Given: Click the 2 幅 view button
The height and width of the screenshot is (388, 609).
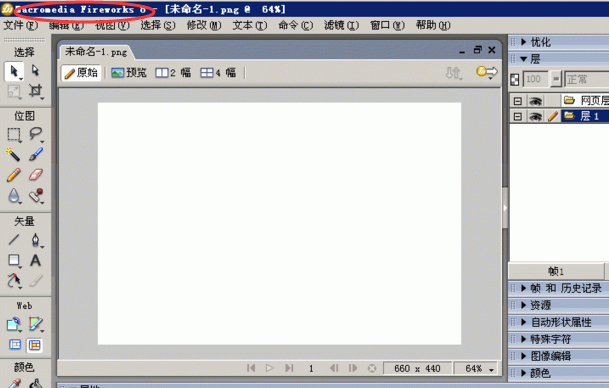Looking at the screenshot, I should point(173,73).
